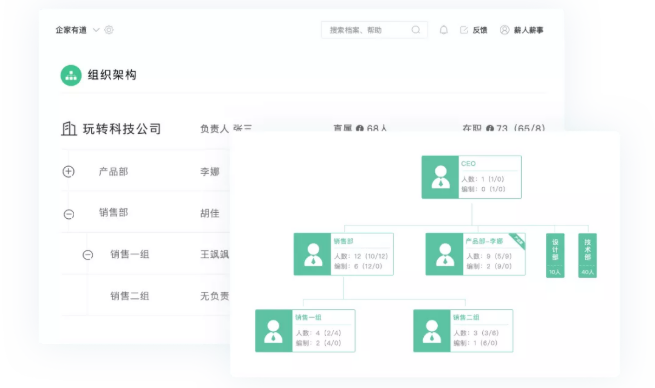
Task: Select 销售二组 in the tree
Action: [129, 296]
